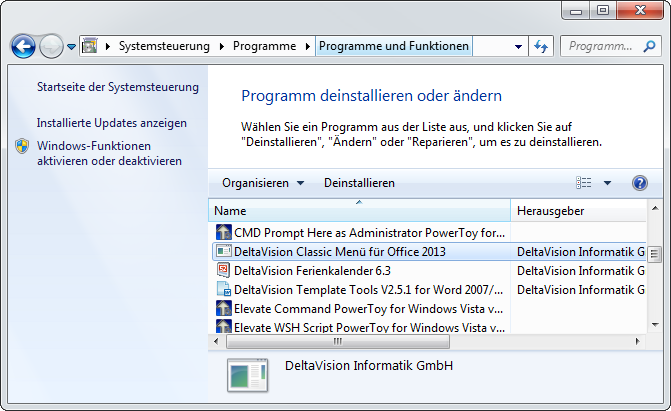The image size is (671, 411).
Task: Select Programme und Funktionen breadcrumb
Action: tap(394, 46)
